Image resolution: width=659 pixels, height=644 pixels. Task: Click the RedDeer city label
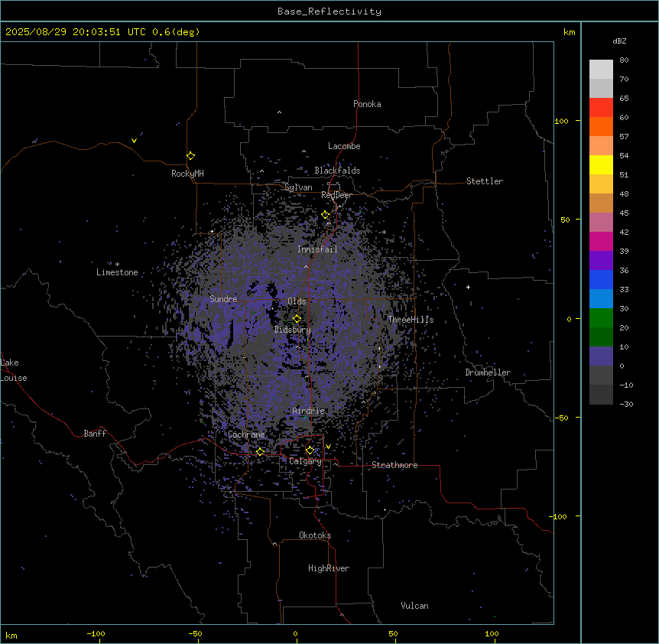click(x=336, y=195)
